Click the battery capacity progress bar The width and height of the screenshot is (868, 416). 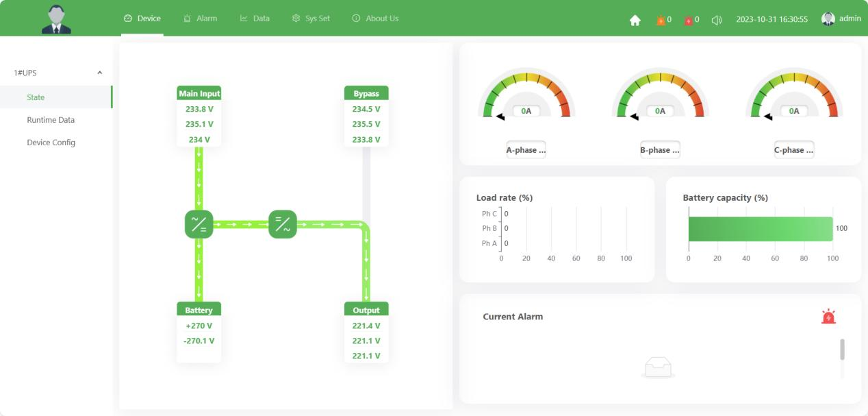pyautogui.click(x=761, y=229)
